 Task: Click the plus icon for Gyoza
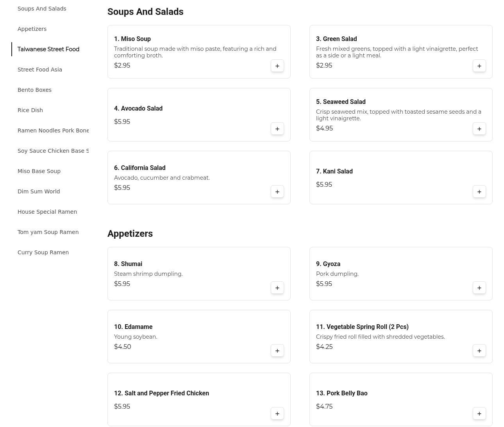click(x=479, y=288)
